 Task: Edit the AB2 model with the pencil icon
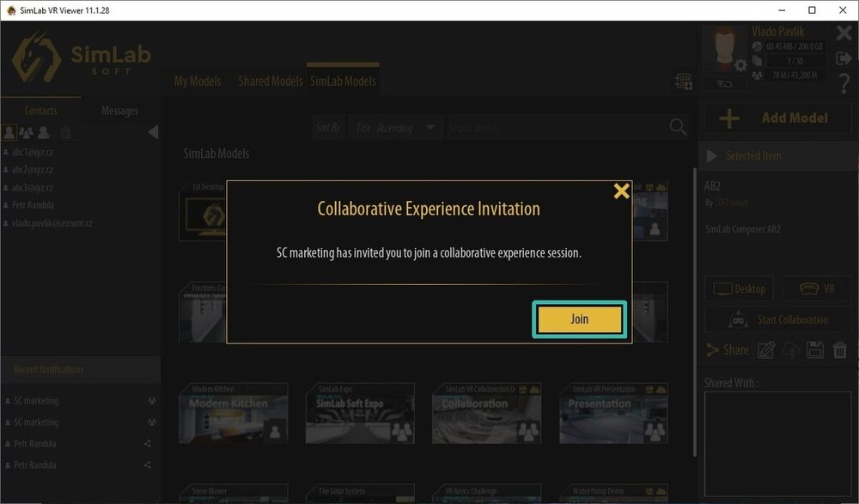point(765,349)
